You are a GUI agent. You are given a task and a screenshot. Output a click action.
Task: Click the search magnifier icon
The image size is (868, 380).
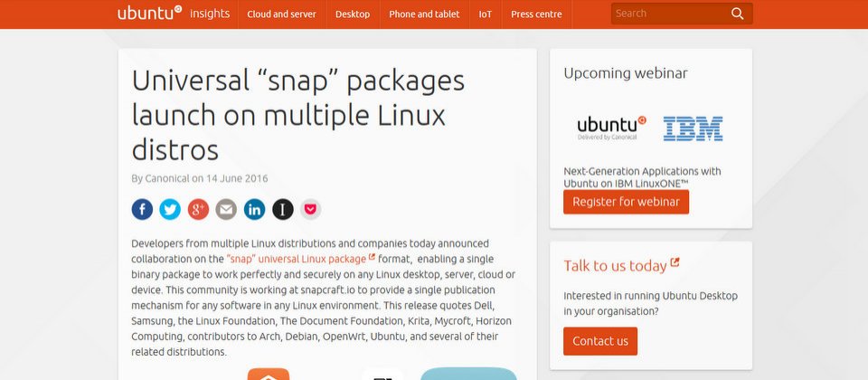coord(738,14)
